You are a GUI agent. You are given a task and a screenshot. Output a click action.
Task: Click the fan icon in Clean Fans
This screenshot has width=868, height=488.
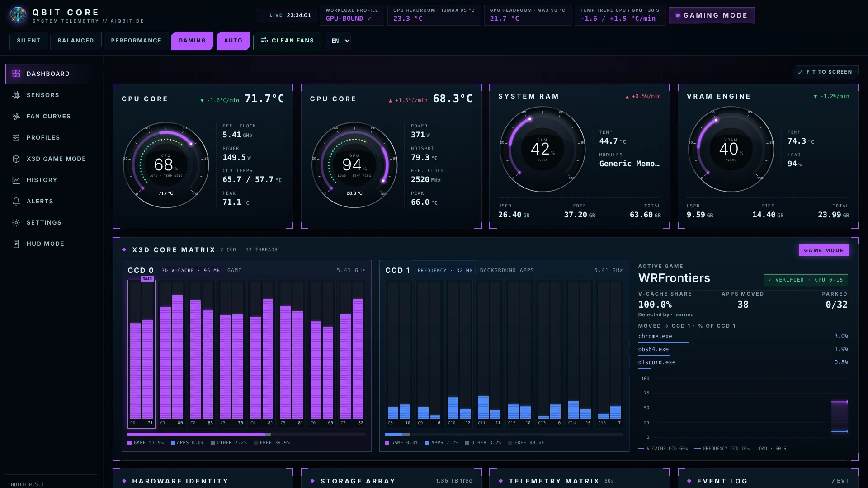tap(264, 40)
